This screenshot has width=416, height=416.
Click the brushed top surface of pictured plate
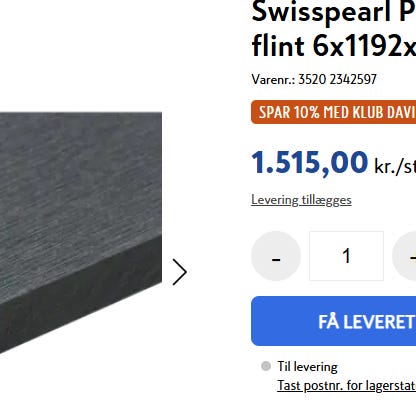tap(81, 187)
